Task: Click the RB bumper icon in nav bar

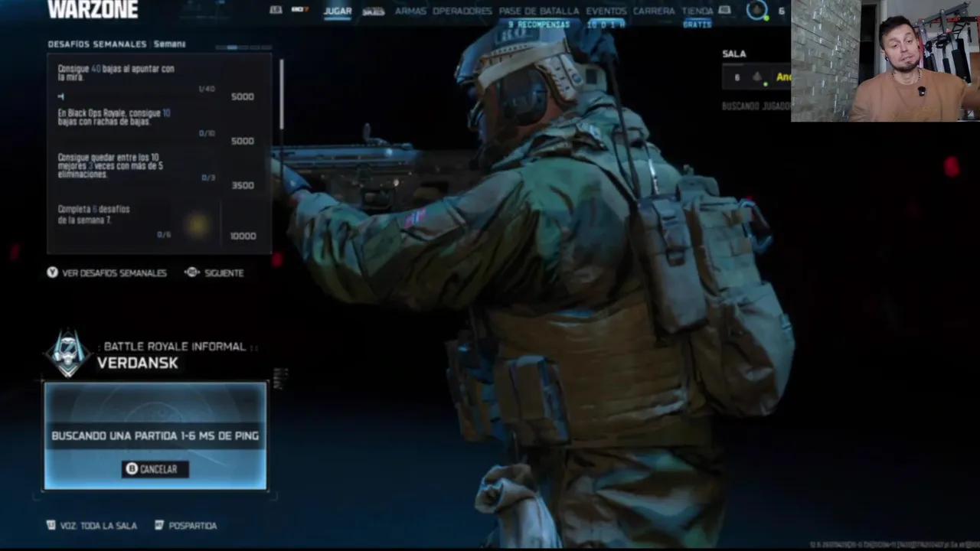Action: [724, 10]
